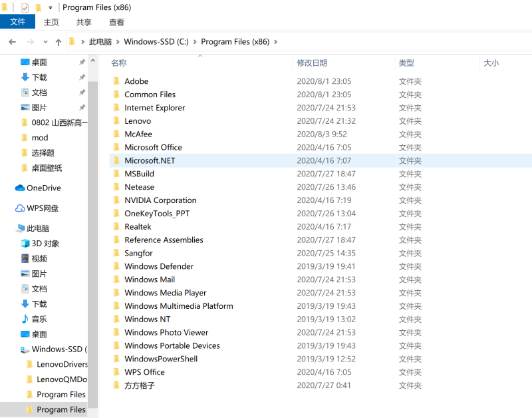Screen dimensions: 532x418
Task: Open the 桌面壁纸 folder in sidebar
Action: pyautogui.click(x=47, y=168)
